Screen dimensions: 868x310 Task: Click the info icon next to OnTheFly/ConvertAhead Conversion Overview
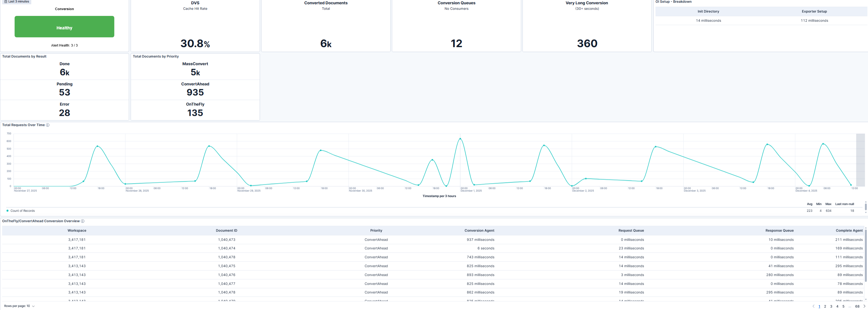point(83,221)
